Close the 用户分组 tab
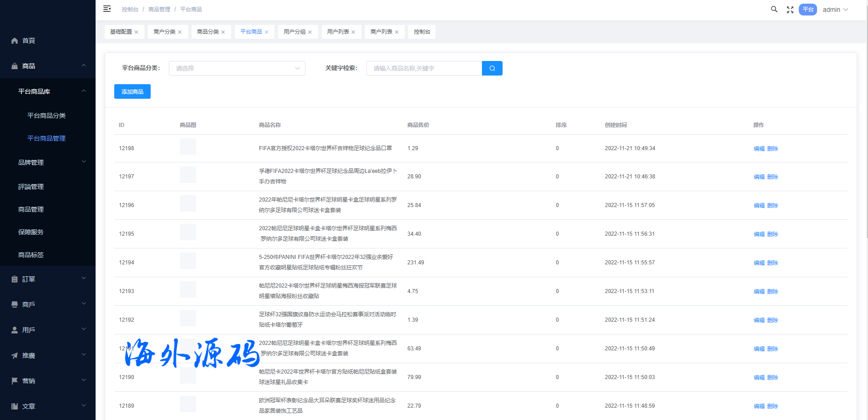The image size is (868, 420). (x=310, y=32)
